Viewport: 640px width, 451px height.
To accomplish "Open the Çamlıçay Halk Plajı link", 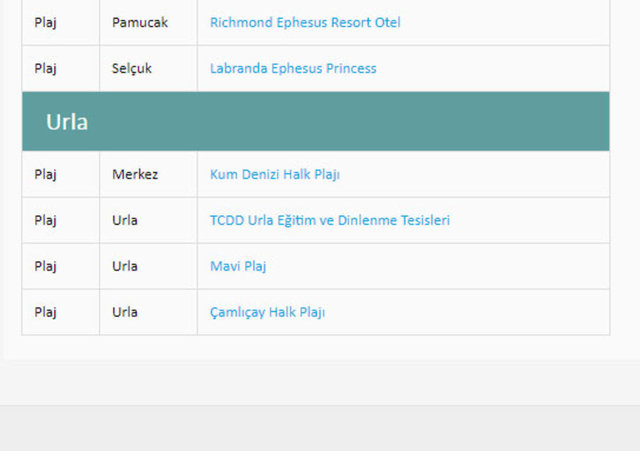I will click(x=267, y=312).
